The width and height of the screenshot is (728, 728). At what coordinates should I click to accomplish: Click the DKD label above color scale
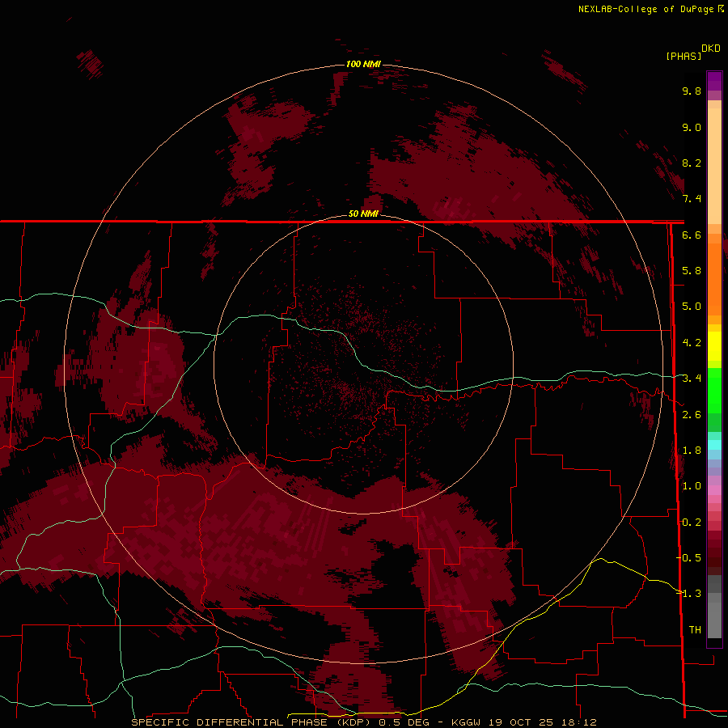[711, 49]
